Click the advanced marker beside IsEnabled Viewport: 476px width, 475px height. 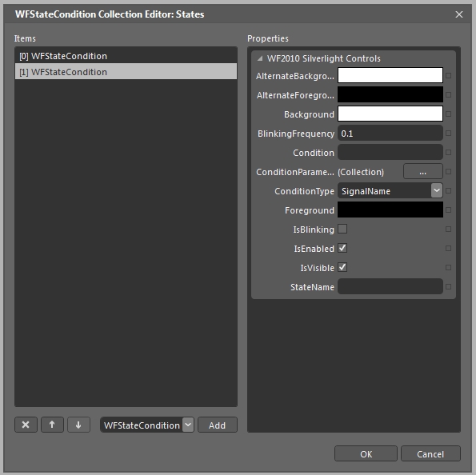(x=448, y=248)
